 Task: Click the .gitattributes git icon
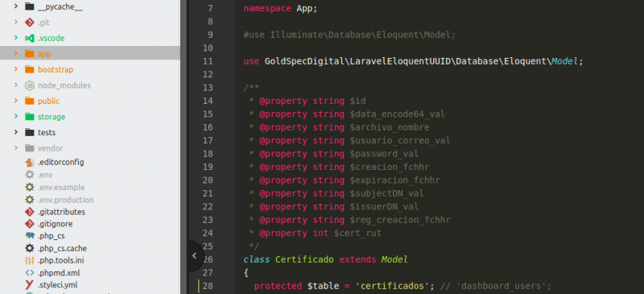tap(29, 212)
